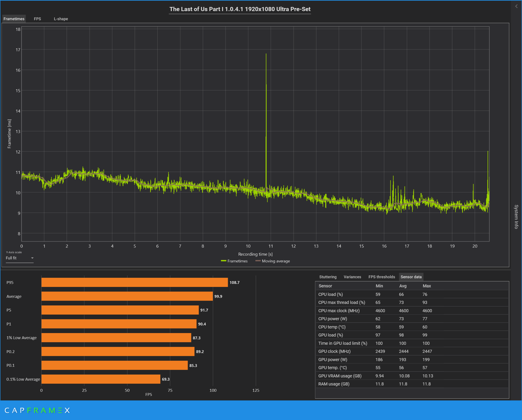Select the GPU power (W) row

click(412, 360)
